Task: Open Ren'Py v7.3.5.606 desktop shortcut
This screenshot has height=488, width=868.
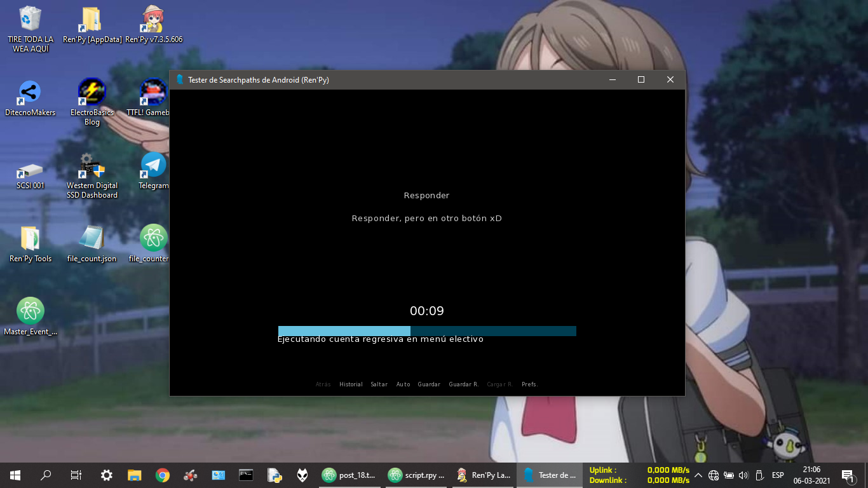Action: coord(153,24)
